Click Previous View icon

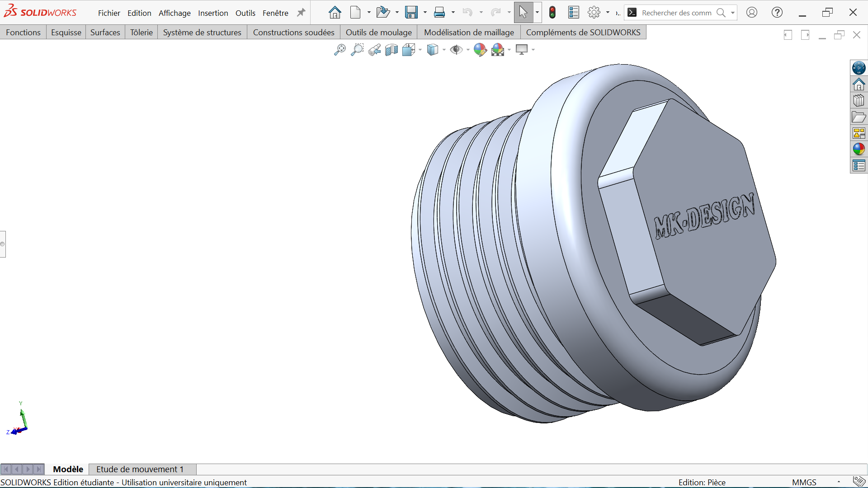374,50
